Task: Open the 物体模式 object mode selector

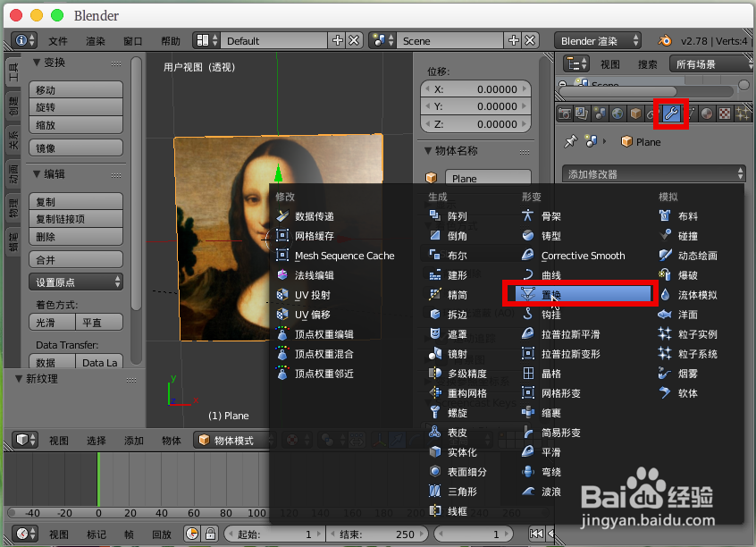Action: (235, 440)
